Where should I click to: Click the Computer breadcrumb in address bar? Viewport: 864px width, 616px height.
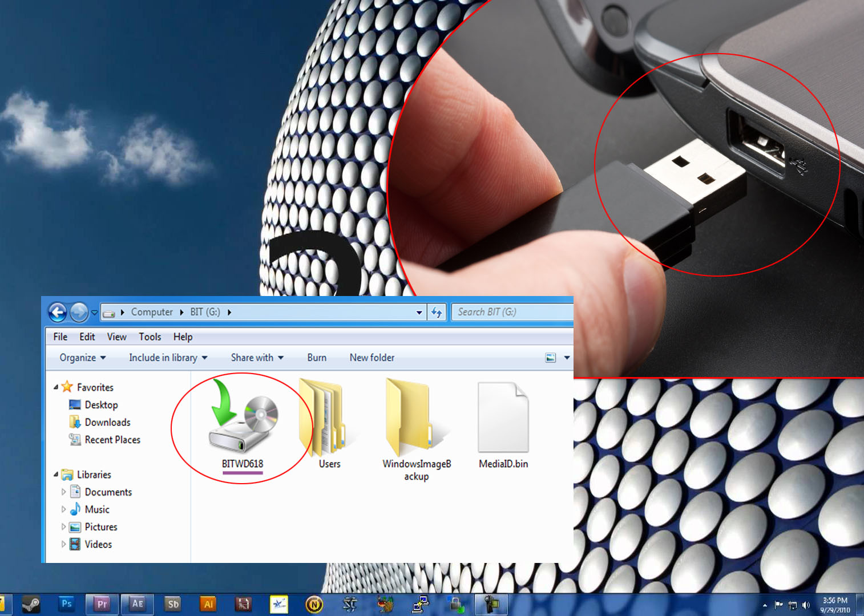point(152,312)
